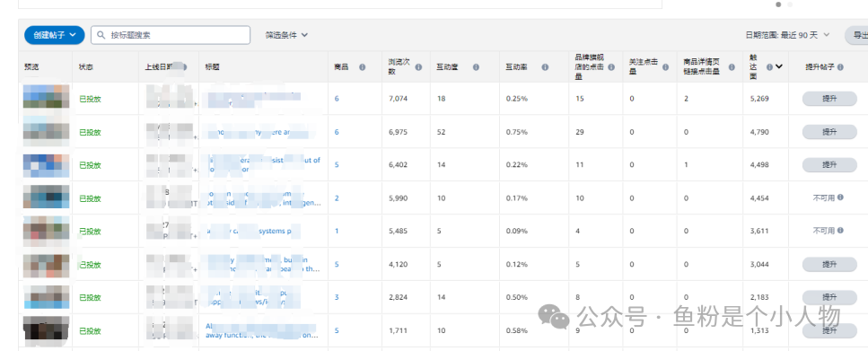This screenshot has width=868, height=351.
Task: Click 提升 button in the 2,183 row
Action: [829, 297]
